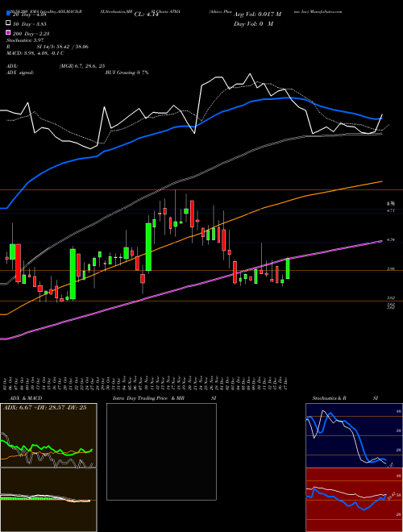
Task: Click the last green candlestick on the chart
Action: [288, 268]
